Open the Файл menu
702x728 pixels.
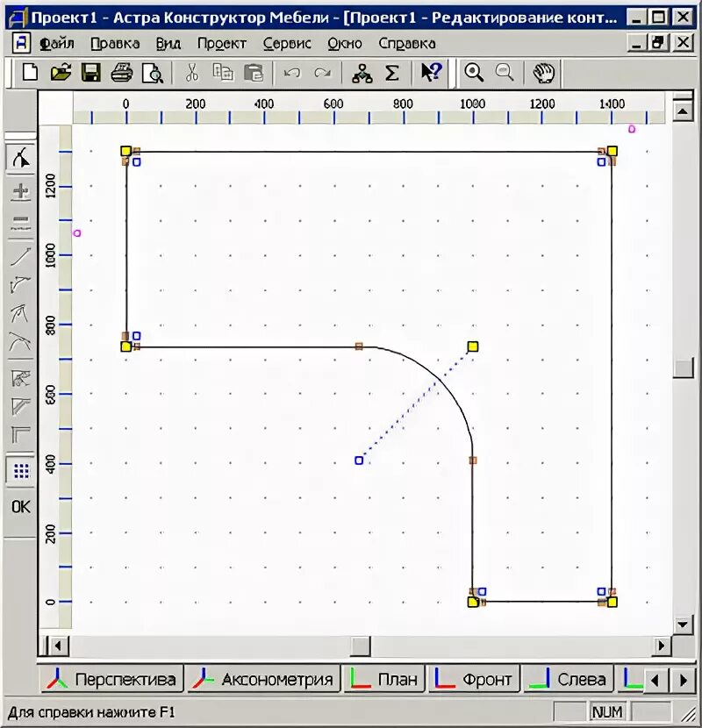(x=57, y=44)
